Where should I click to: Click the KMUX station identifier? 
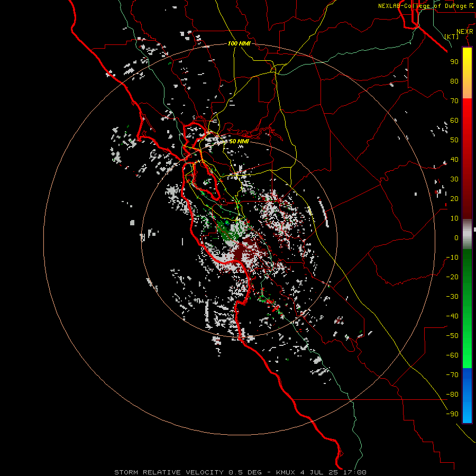pyautogui.click(x=286, y=472)
